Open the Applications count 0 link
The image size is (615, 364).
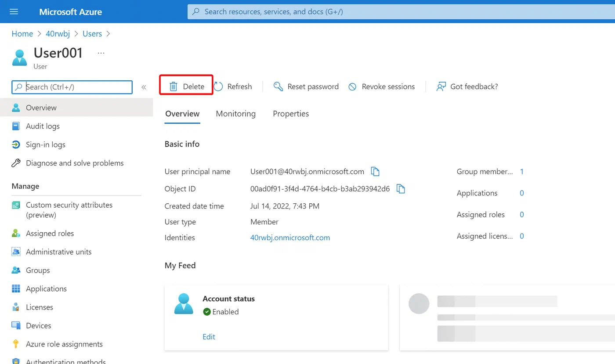tap(522, 193)
